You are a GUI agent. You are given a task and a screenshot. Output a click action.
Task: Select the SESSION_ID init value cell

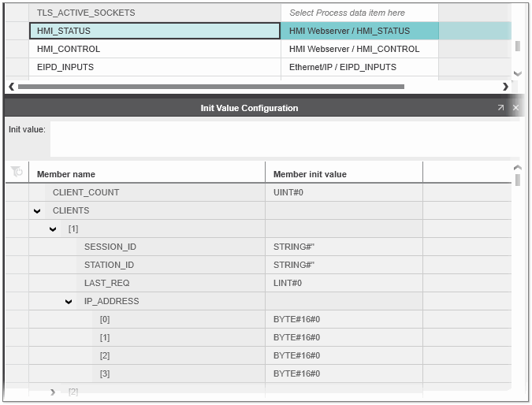[x=344, y=247]
